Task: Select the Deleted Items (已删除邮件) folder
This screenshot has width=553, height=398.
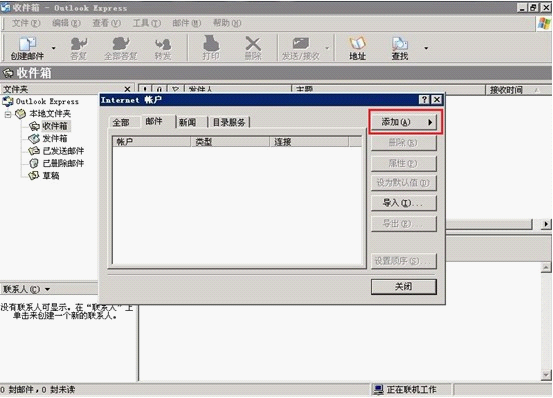Action: click(x=63, y=163)
